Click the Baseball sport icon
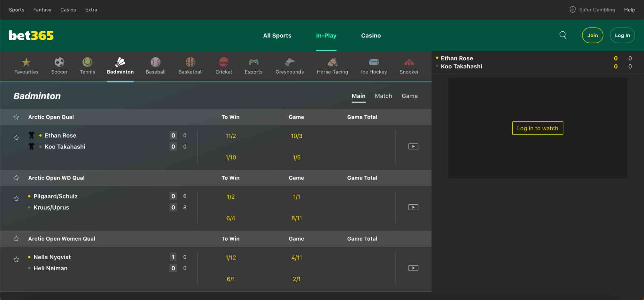The height and width of the screenshot is (300, 644). tap(156, 65)
